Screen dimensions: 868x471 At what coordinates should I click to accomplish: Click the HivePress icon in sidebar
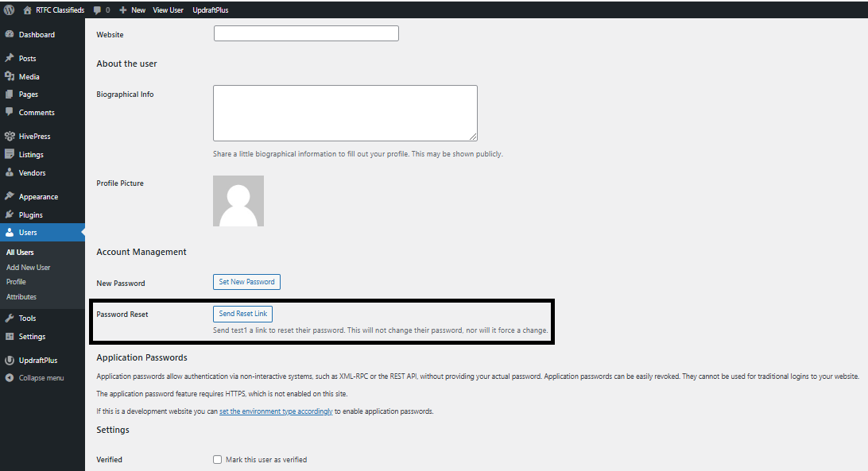click(10, 136)
